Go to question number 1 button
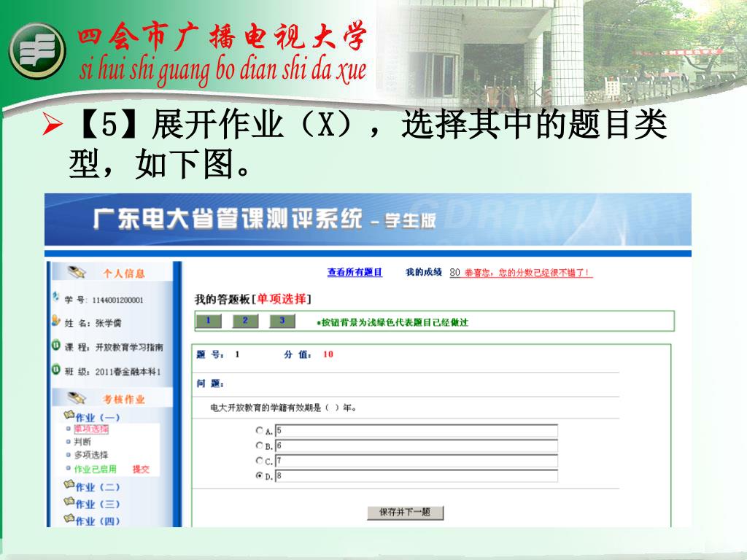This screenshot has height=560, width=747. pos(208,321)
